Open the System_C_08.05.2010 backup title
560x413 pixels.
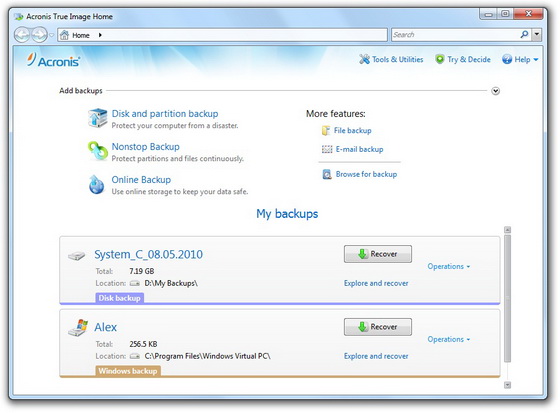coord(149,254)
